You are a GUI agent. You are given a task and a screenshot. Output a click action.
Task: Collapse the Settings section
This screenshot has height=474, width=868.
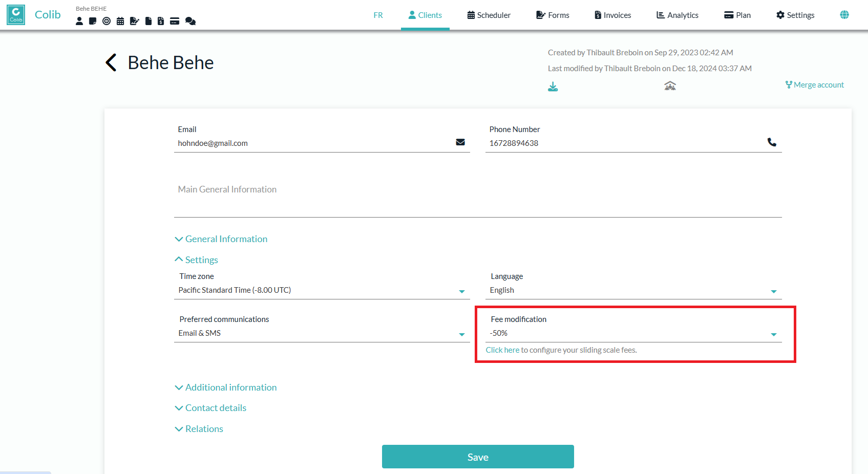click(x=197, y=260)
